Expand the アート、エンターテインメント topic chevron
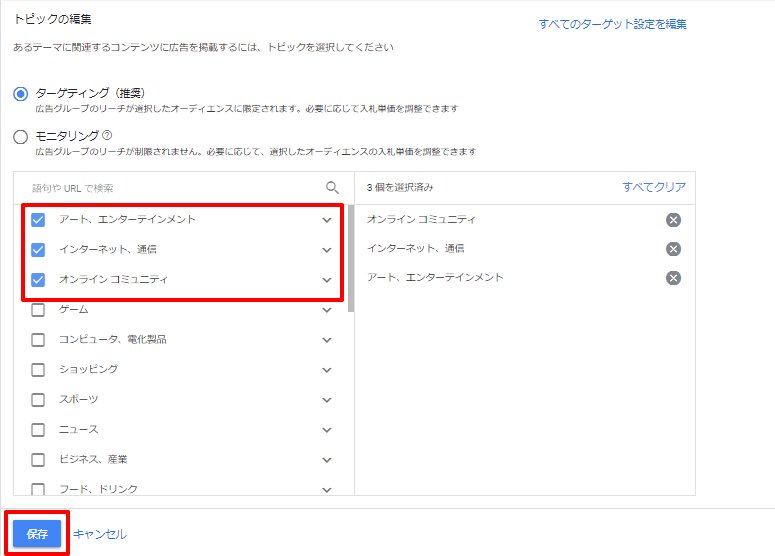The width and height of the screenshot is (775, 556). pyautogui.click(x=327, y=220)
